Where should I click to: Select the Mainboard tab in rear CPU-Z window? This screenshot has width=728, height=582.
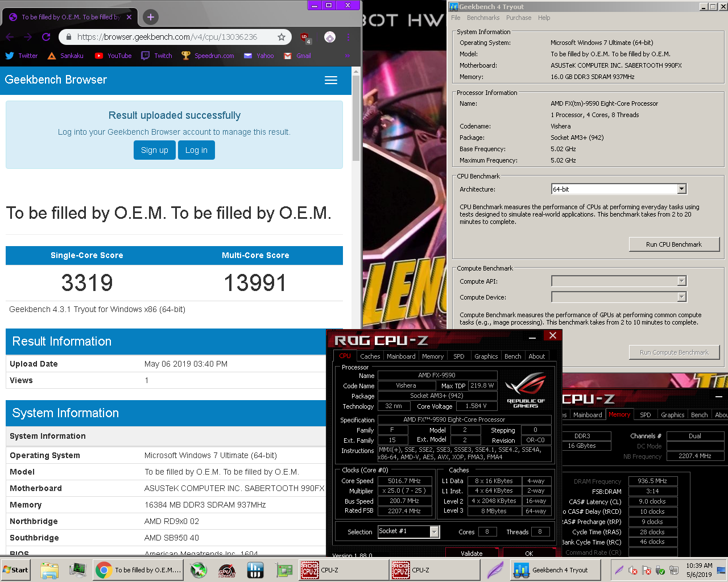coord(588,415)
